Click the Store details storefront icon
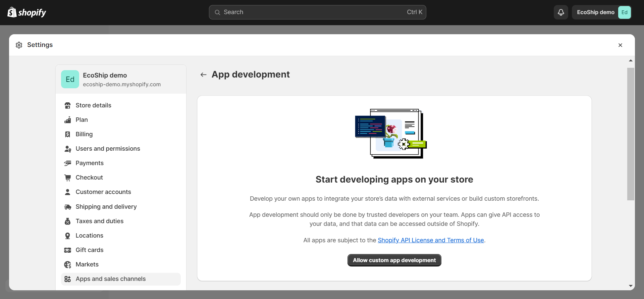Viewport: 644px width, 299px height. coord(68,105)
